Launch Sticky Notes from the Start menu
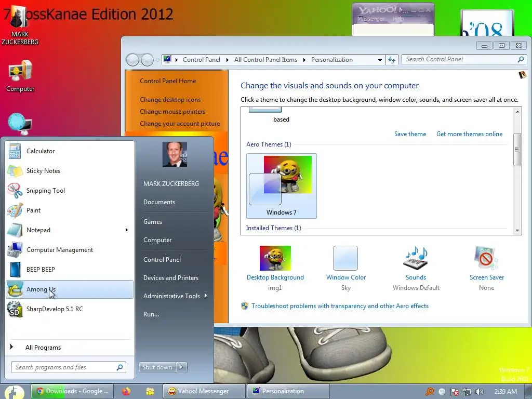The width and height of the screenshot is (532, 399). point(70,170)
